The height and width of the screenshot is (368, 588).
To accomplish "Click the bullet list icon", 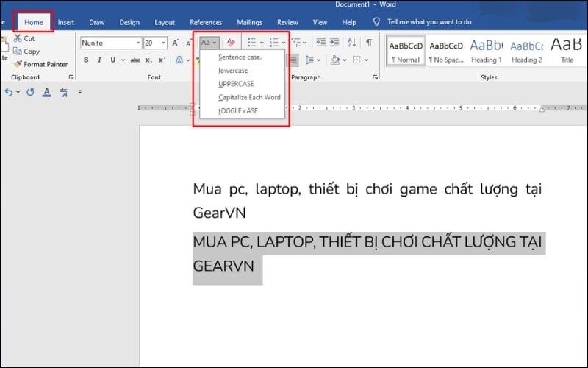I will click(251, 43).
